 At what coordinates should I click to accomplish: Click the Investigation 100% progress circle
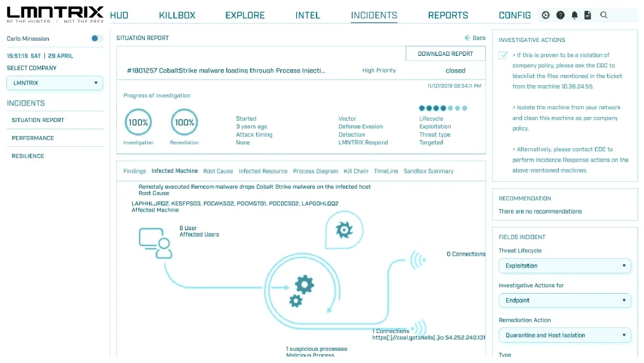pos(138,122)
